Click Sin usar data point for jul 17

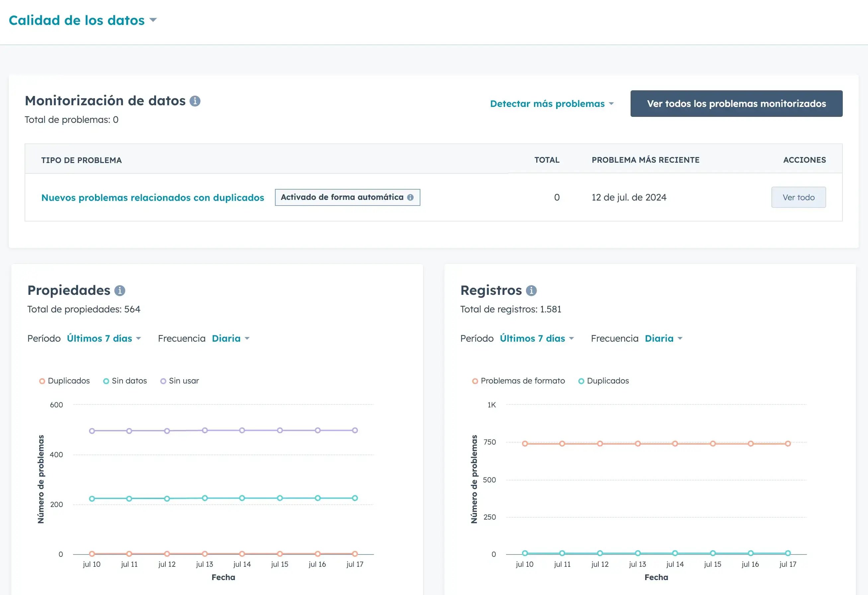tap(355, 430)
